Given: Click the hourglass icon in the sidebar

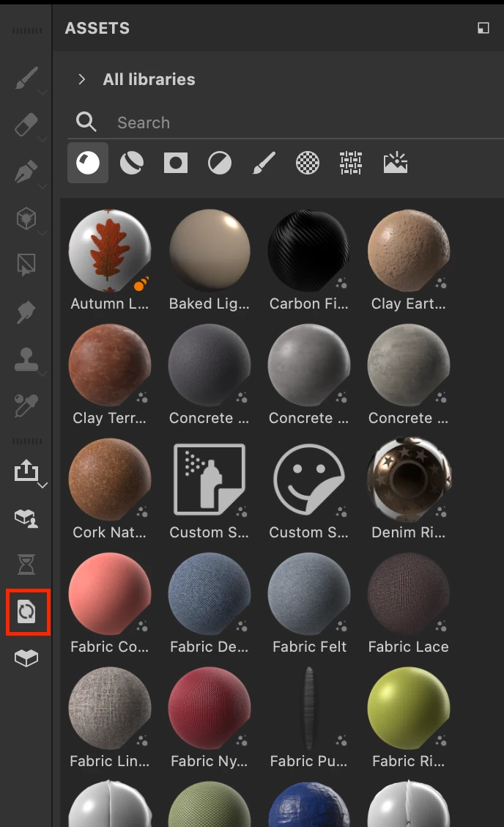Looking at the screenshot, I should pos(26,565).
